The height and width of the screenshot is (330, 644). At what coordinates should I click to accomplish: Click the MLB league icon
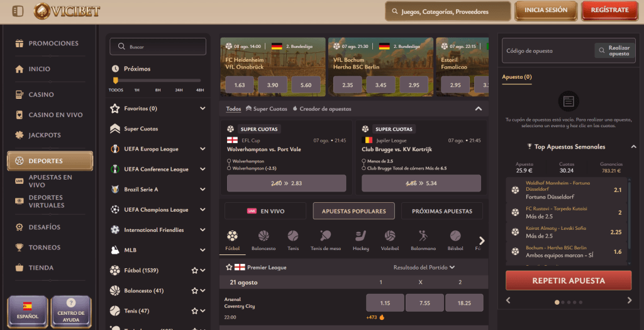115,250
